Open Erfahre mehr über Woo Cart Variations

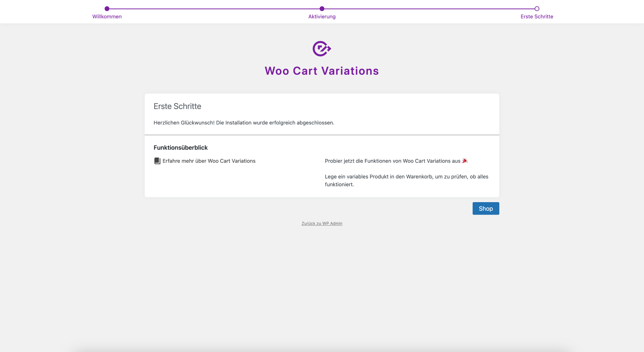(x=209, y=161)
